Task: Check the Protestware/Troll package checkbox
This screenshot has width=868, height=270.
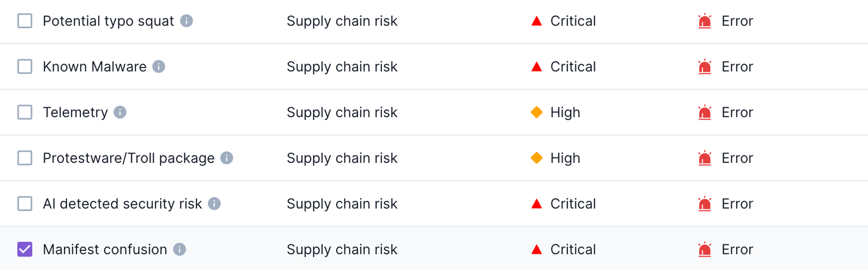Action: 25,158
